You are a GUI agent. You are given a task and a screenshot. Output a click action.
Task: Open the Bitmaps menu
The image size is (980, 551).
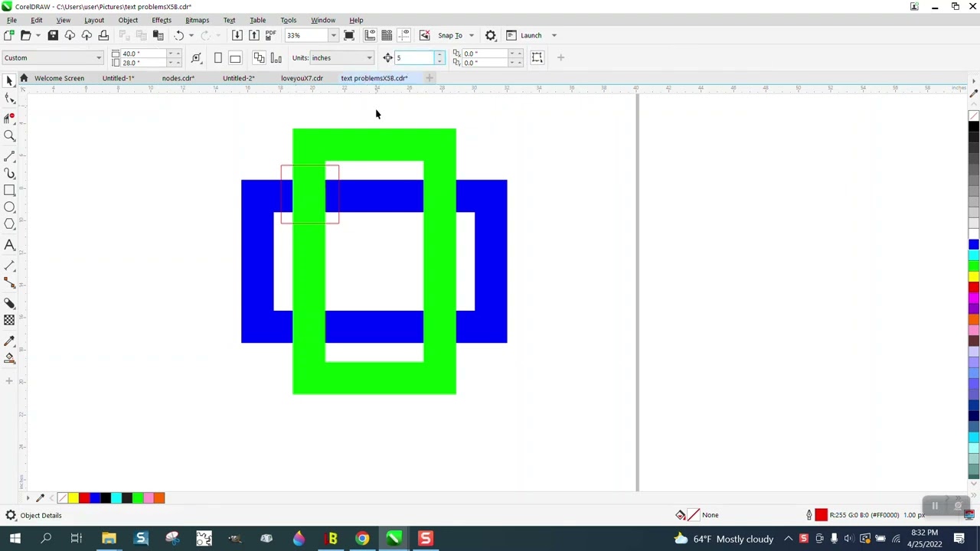click(197, 20)
